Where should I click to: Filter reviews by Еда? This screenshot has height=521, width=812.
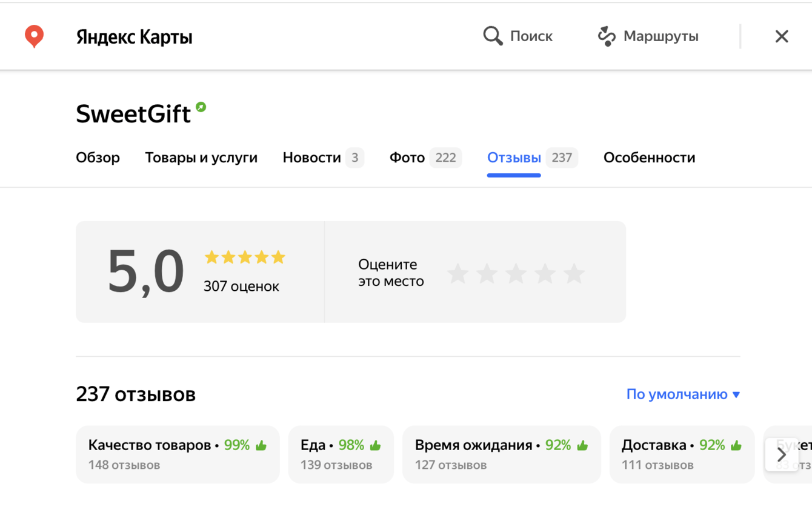pyautogui.click(x=340, y=454)
